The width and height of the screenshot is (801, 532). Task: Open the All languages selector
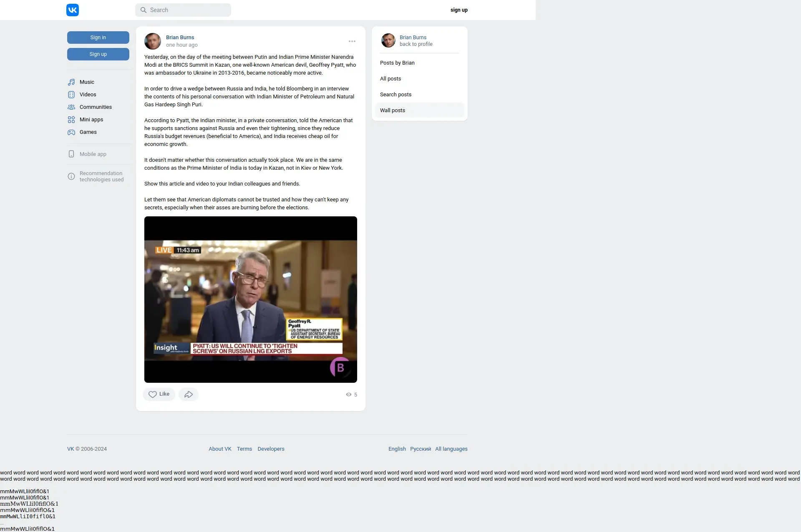(451, 449)
